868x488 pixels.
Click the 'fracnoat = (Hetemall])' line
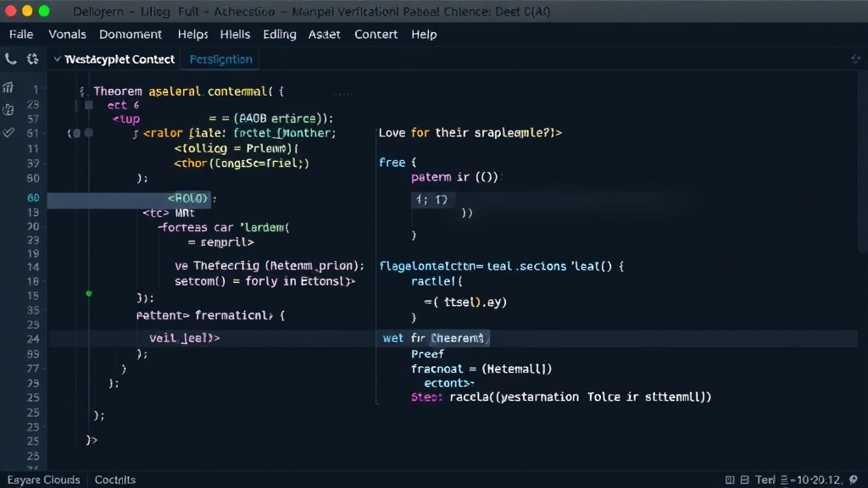click(x=481, y=369)
